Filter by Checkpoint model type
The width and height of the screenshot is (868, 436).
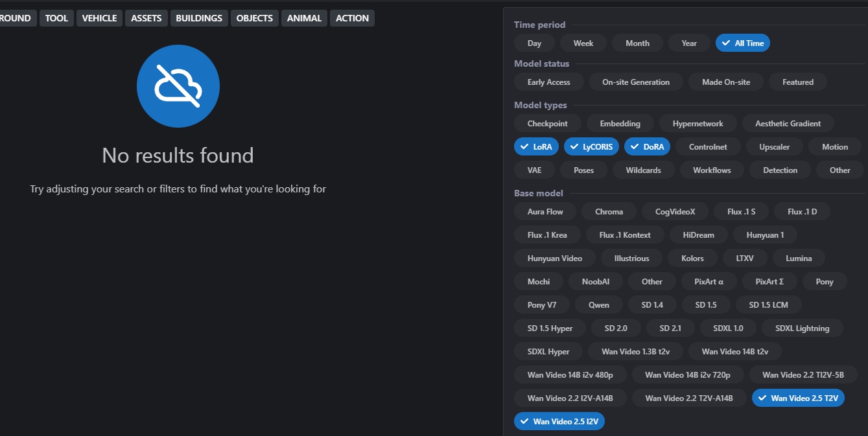click(548, 124)
